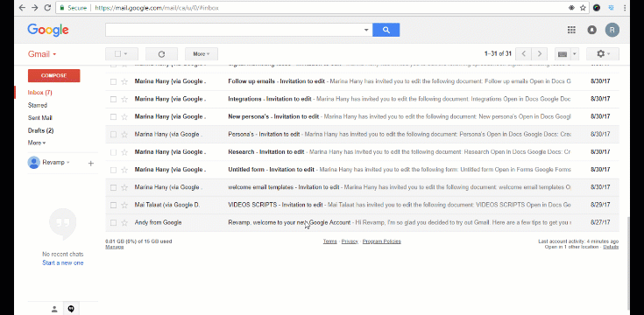Click the blue search magnifier button
This screenshot has width=644, height=315.
click(386, 30)
